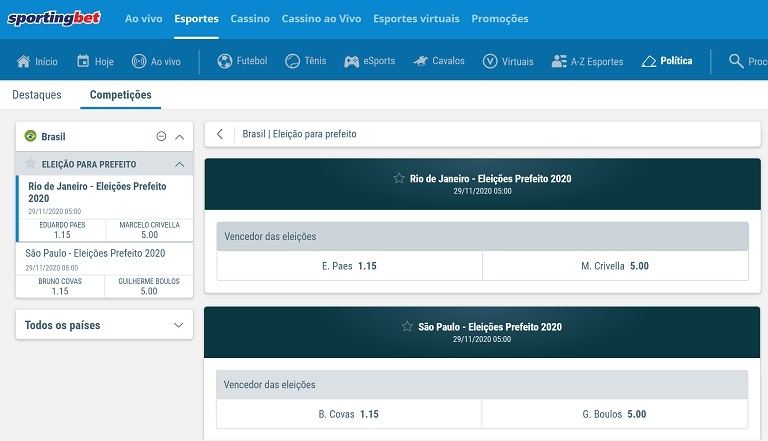Click the minus circle beside Brasil
This screenshot has height=441, width=768.
pos(161,137)
